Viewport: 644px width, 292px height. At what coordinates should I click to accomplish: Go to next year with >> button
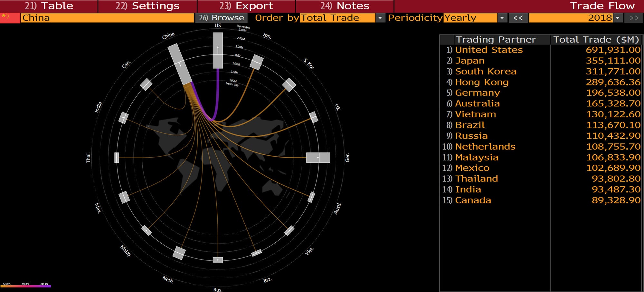tap(634, 18)
